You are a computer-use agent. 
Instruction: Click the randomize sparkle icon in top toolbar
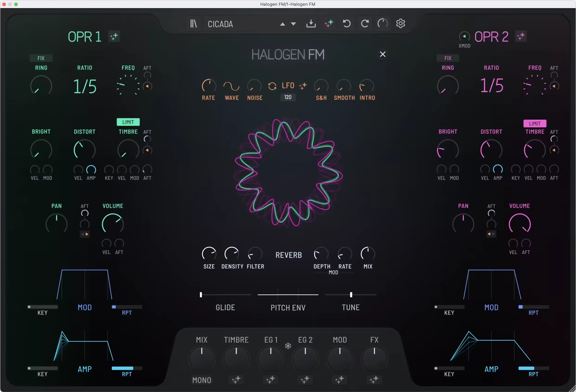pos(329,24)
